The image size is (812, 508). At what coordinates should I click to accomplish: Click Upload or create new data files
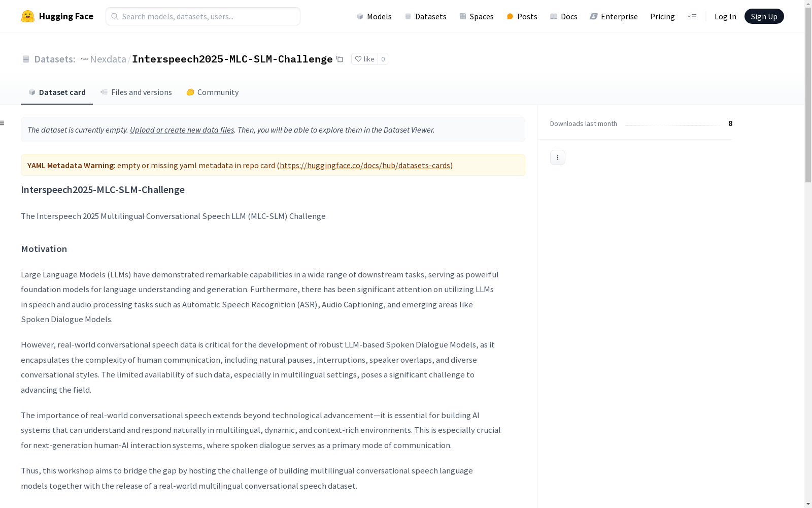182,130
